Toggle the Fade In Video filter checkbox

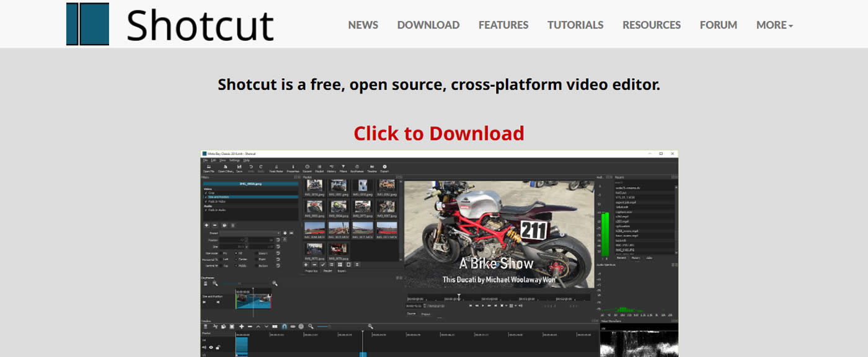[x=206, y=201]
